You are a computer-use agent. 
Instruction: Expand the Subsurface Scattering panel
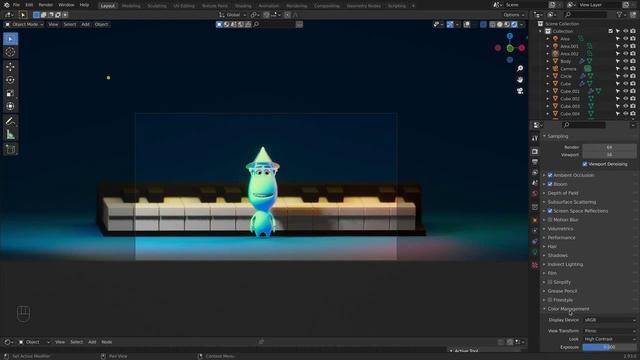click(x=571, y=202)
